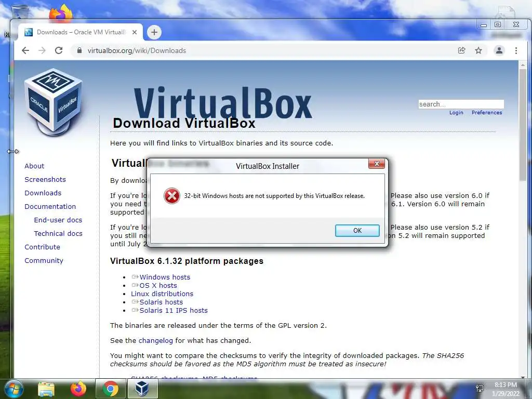Download the OS X hosts package
Screen dimensions: 532x399
(158, 286)
